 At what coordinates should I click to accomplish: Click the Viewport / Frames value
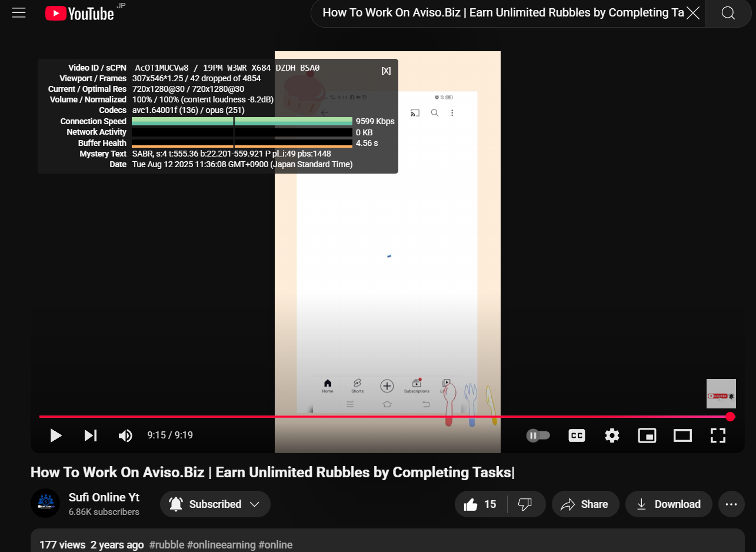pos(197,78)
